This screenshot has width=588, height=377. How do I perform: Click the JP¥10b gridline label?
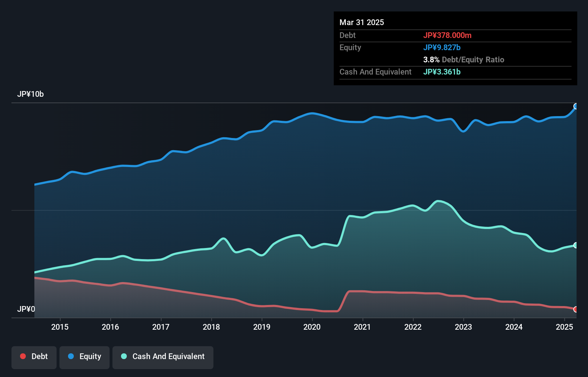pyautogui.click(x=31, y=94)
